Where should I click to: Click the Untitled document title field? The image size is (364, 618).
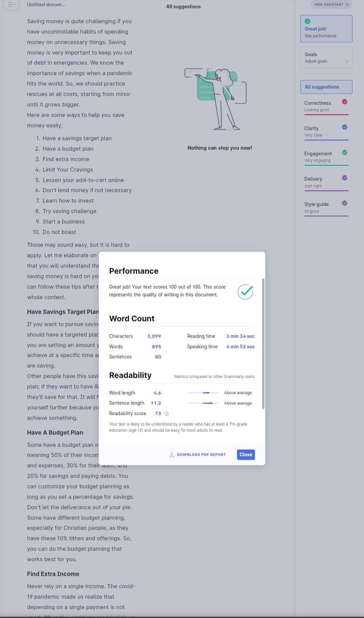coord(46,5)
